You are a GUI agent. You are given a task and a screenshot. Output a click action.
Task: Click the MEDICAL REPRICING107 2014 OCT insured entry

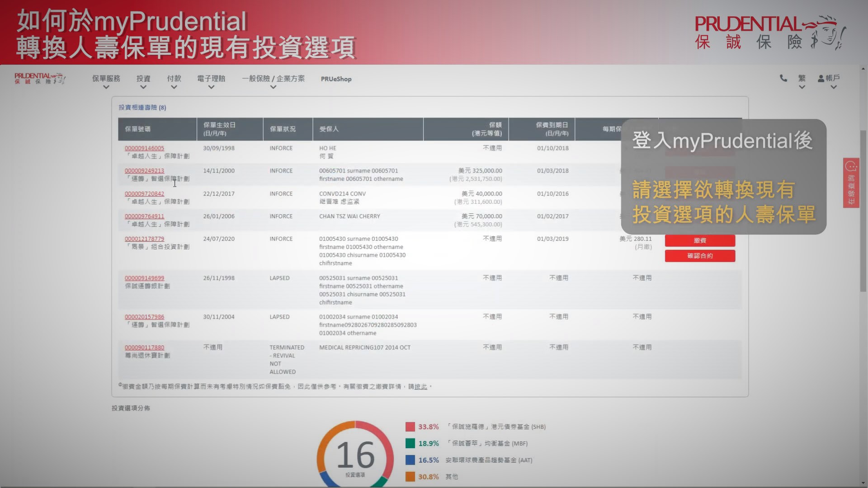[x=365, y=348]
